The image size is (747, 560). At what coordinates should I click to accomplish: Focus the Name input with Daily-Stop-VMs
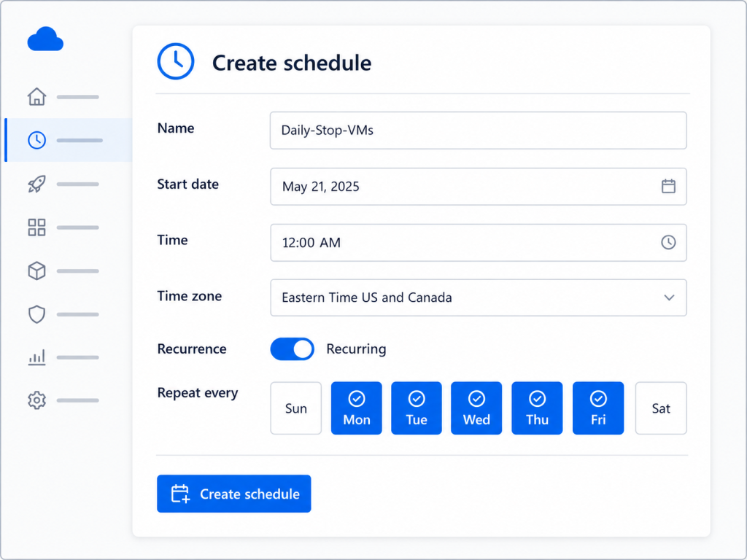(x=479, y=131)
